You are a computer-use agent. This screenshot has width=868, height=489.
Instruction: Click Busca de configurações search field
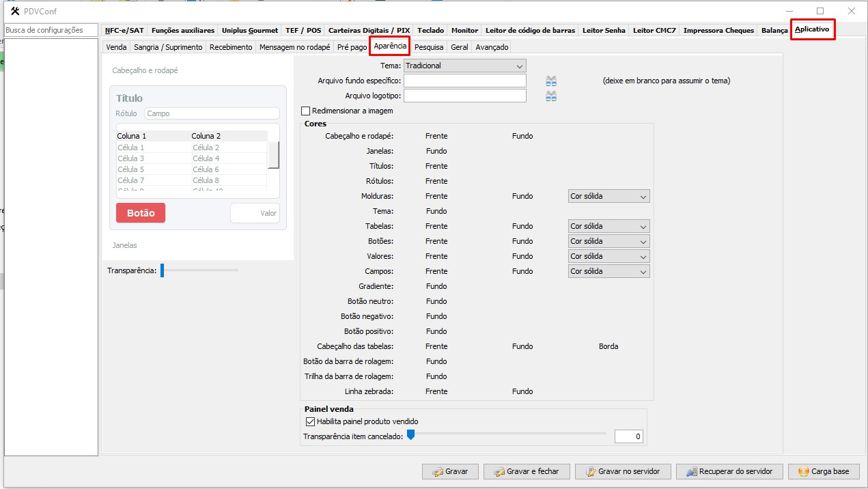point(51,30)
